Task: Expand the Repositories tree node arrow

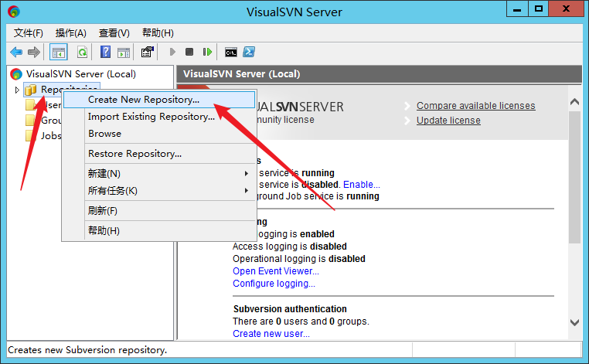Action: tap(16, 90)
